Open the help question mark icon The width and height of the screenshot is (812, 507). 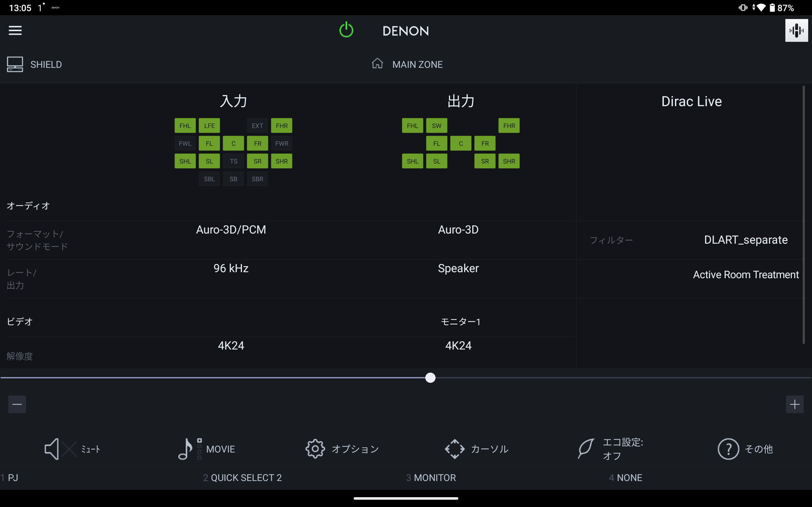pos(728,449)
